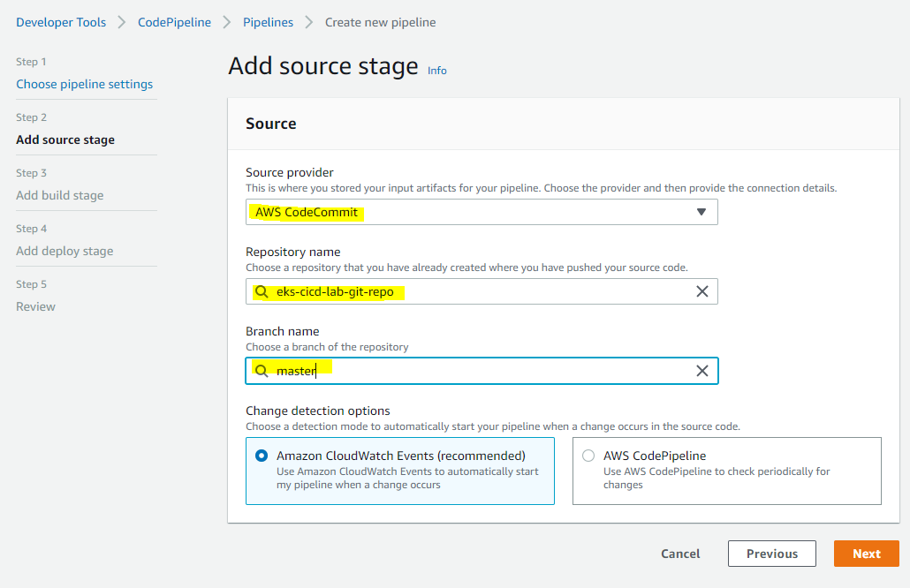Click the search icon in Branch name field

click(x=262, y=371)
